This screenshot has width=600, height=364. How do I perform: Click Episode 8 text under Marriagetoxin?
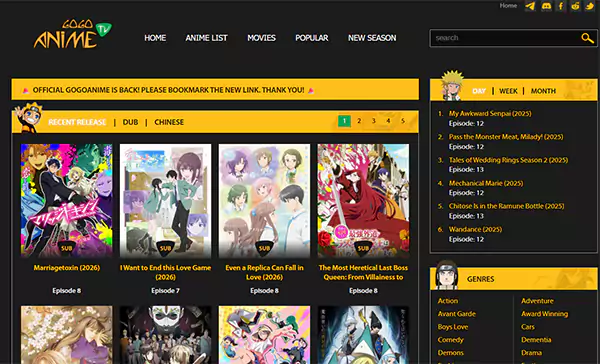pos(67,291)
